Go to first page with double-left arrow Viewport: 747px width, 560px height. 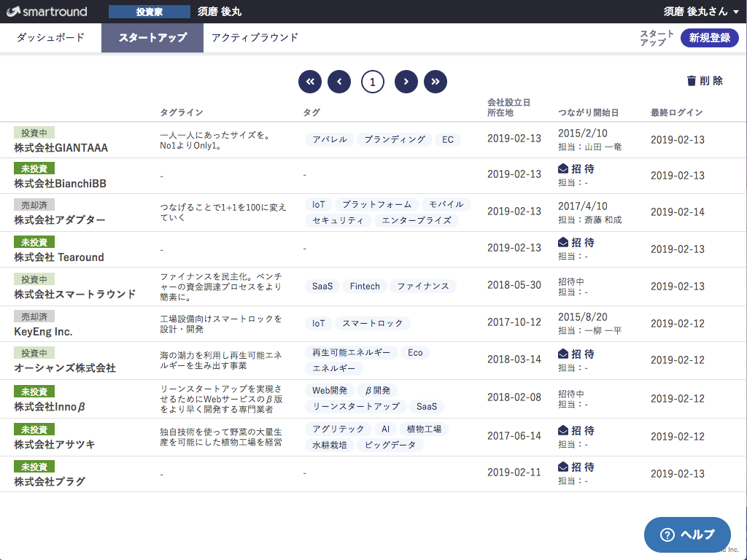(x=310, y=82)
